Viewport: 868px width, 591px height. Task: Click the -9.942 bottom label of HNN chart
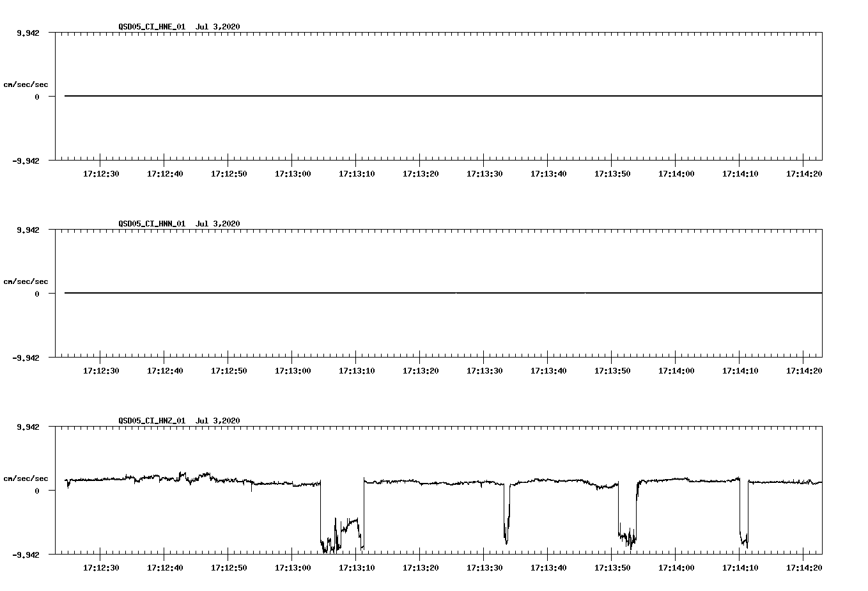pos(26,358)
